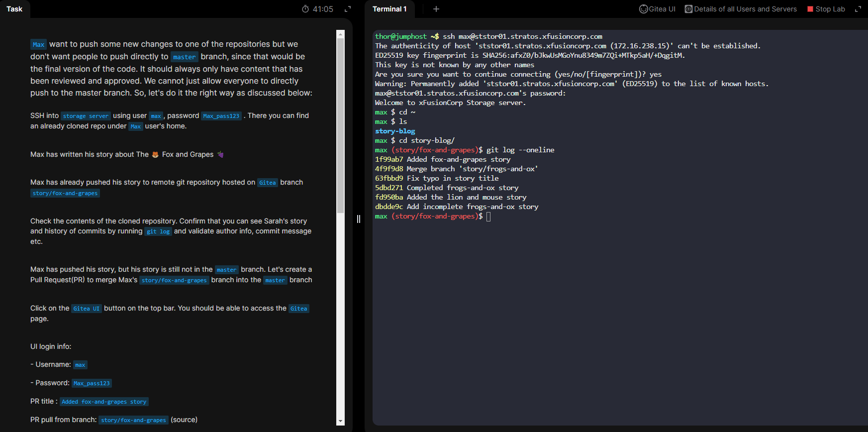Click the timer clock icon

tap(305, 9)
